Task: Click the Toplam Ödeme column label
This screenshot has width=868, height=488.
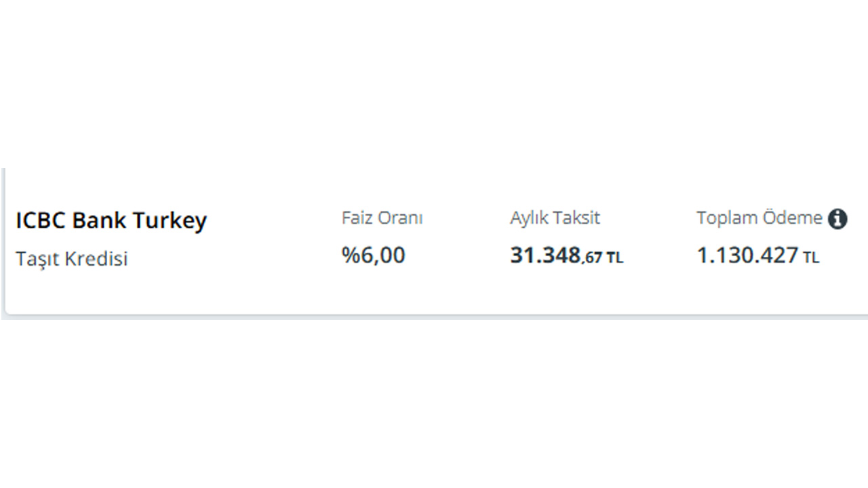Action: 759,218
